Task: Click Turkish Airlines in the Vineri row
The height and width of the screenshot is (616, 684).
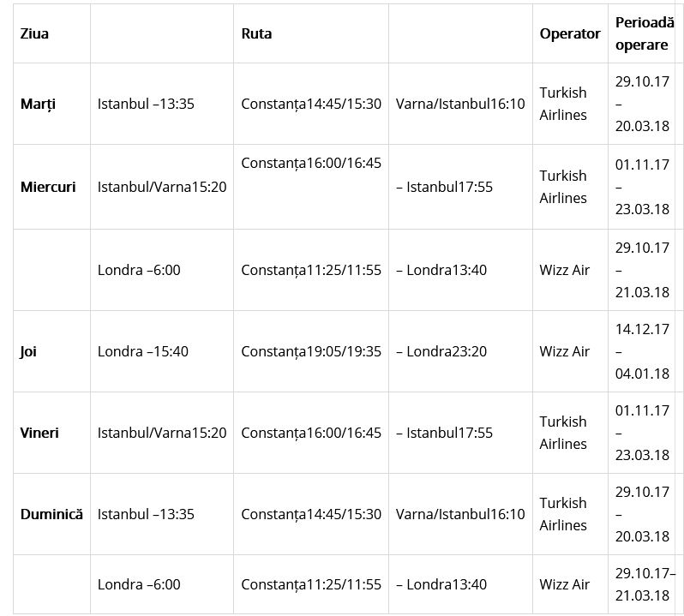Action: 563,433
